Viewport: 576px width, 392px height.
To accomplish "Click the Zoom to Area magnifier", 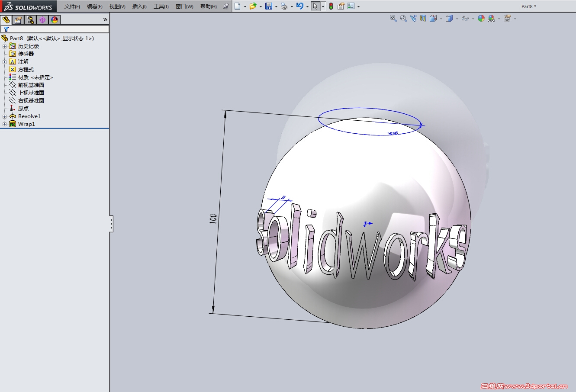I will click(x=403, y=18).
